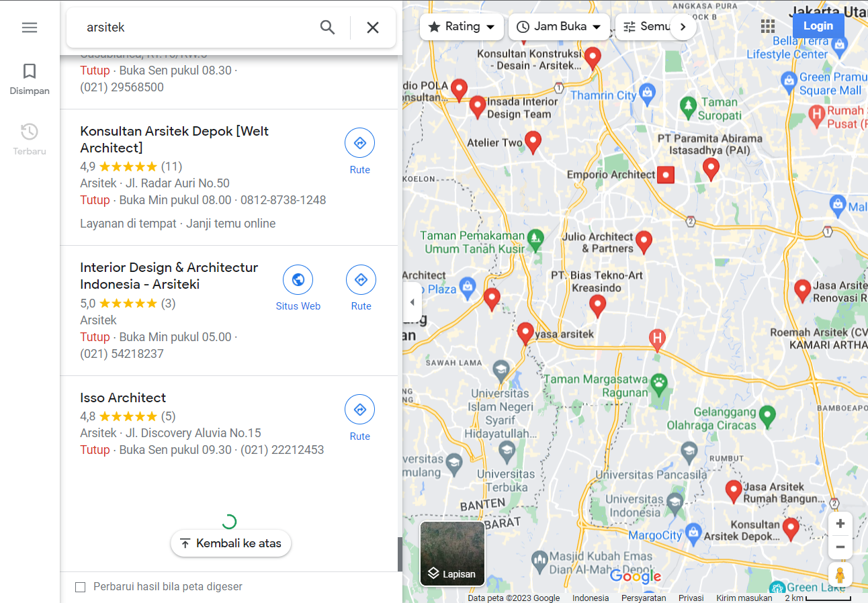868x603 pixels.
Task: Clear the search with X icon
Action: coord(373,28)
